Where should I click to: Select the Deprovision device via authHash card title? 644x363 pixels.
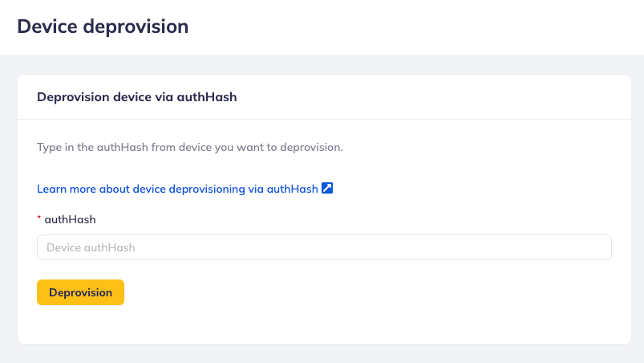(x=137, y=97)
